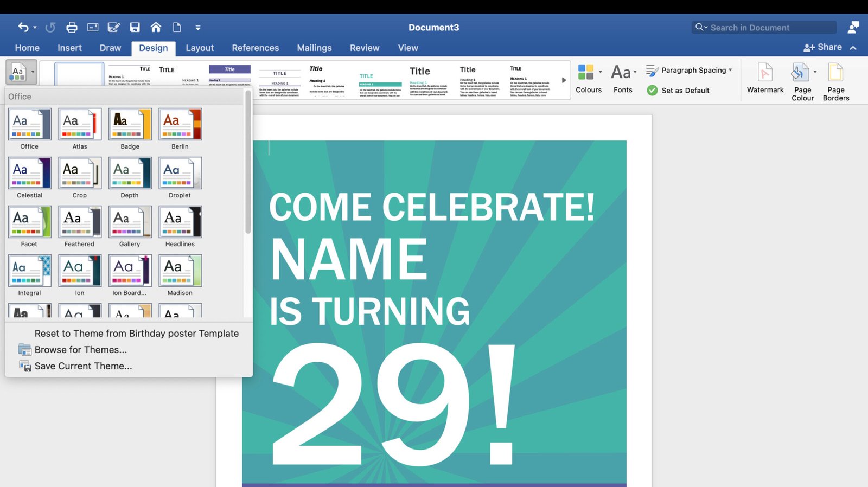Select the Celestial theme
The image size is (868, 487).
(x=29, y=173)
